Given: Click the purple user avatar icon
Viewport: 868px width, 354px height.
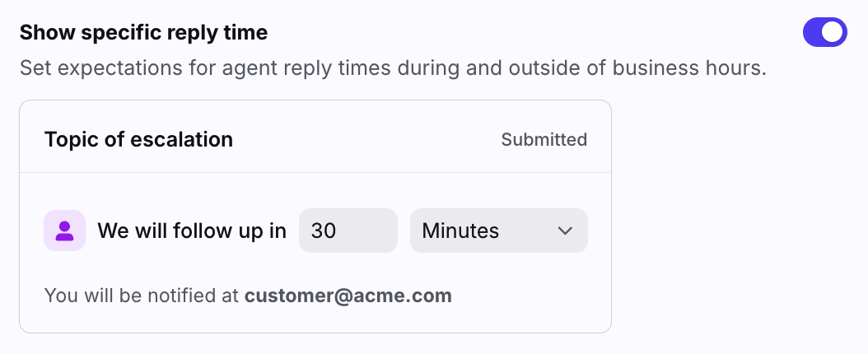Looking at the screenshot, I should pyautogui.click(x=64, y=231).
